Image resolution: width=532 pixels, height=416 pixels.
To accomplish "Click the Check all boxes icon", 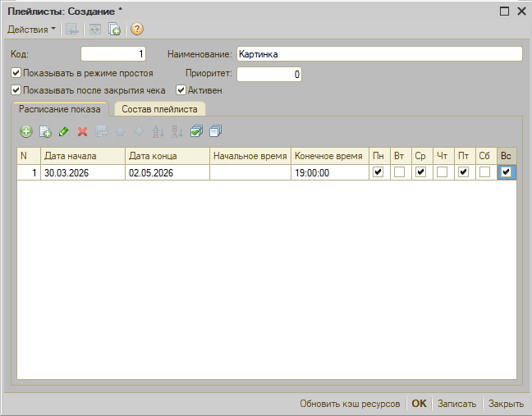I will 196,131.
